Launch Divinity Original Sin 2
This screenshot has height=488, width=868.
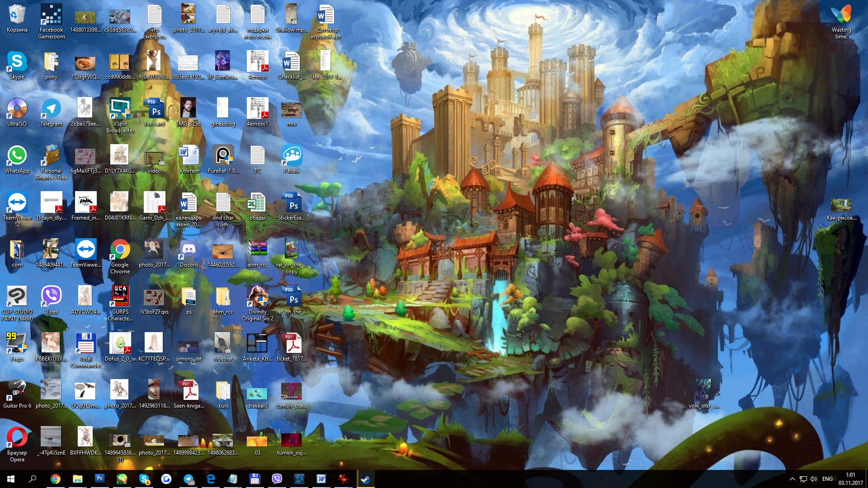tap(257, 304)
